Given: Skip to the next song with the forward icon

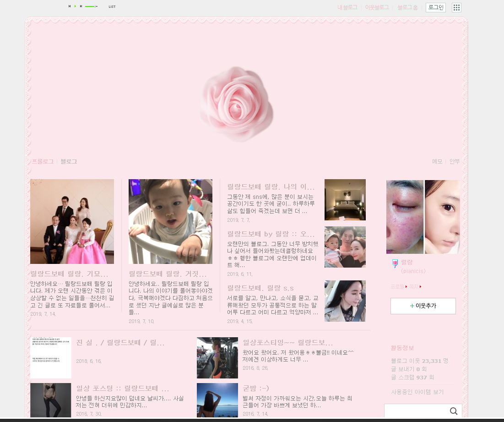Looking at the screenshot, I should (81, 6).
